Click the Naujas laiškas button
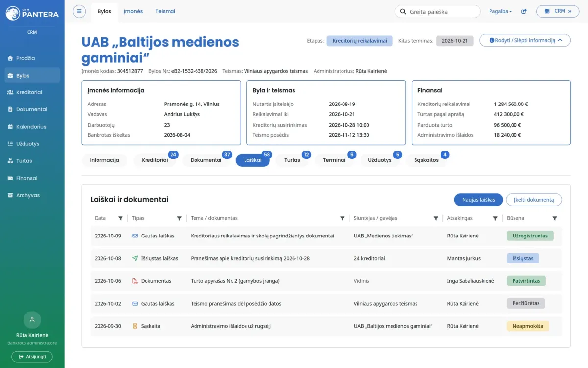Viewport: 588px width, 368px height. click(x=478, y=200)
